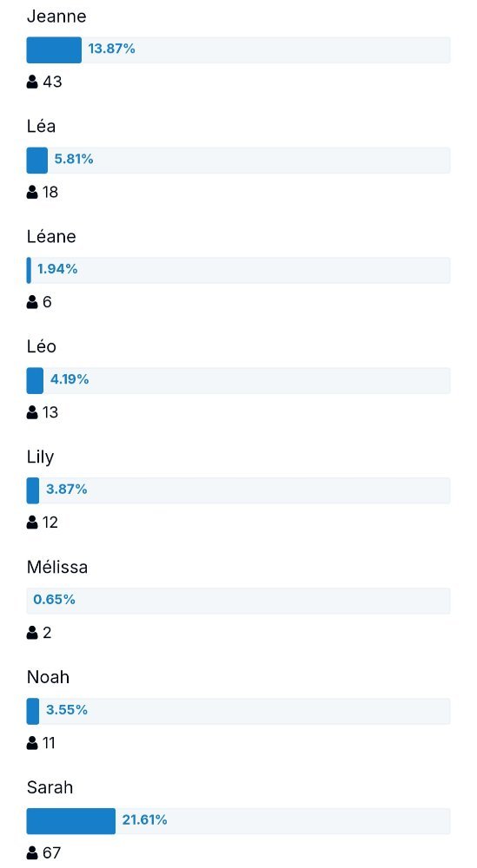Click the voter icon beside 11 under Noah
Viewport: 477px width, 868px height.
click(x=32, y=743)
